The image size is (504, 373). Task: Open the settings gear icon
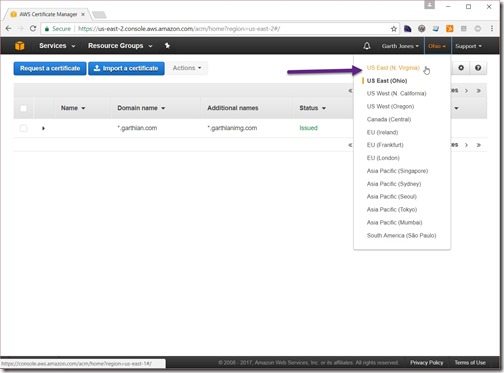coord(461,68)
